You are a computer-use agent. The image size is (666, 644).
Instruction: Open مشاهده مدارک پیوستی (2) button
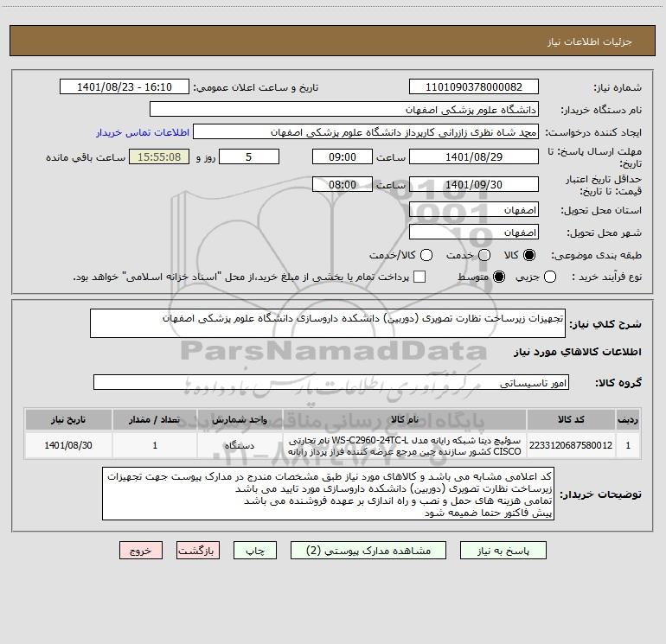click(368, 550)
